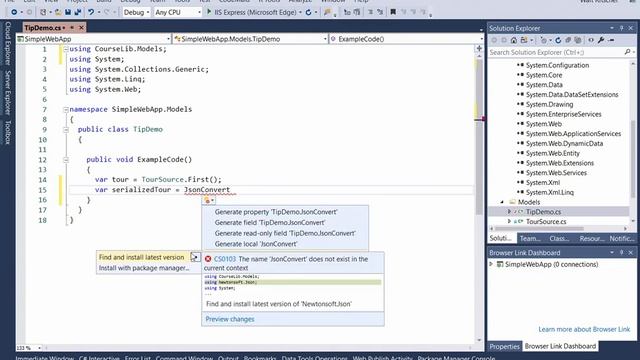Click the Save icon in toolbar
Screen dimensions: 640x360
pyautogui.click(x=68, y=12)
